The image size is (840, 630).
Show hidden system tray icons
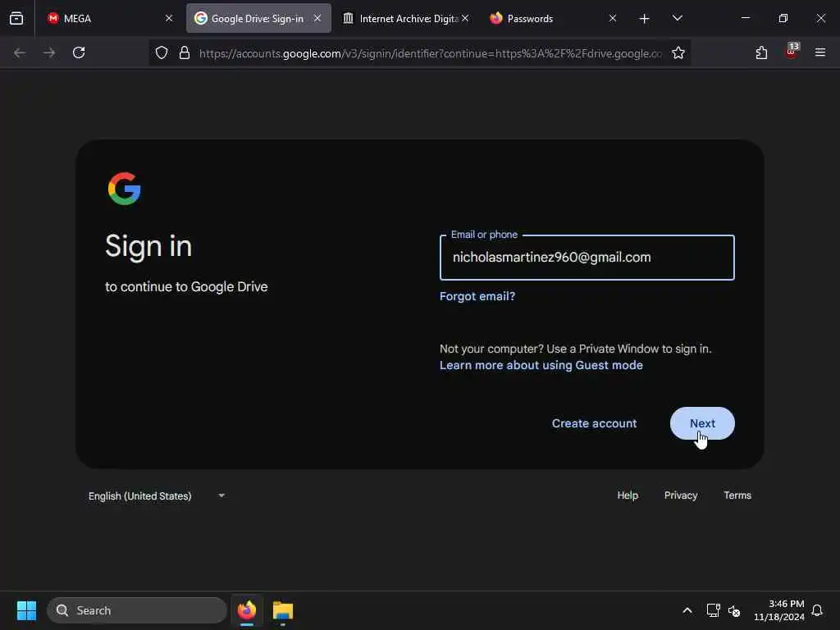point(687,610)
